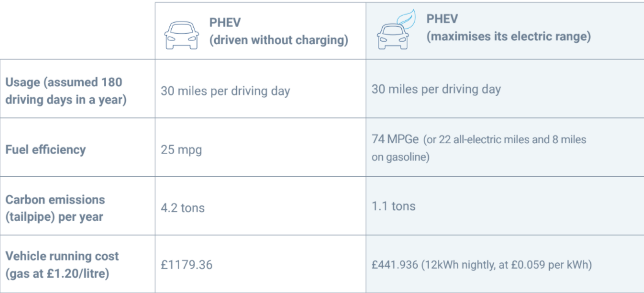Click '30 miles per driving day' in uncharged column
Screen dimensions: 644x293
coord(225,91)
